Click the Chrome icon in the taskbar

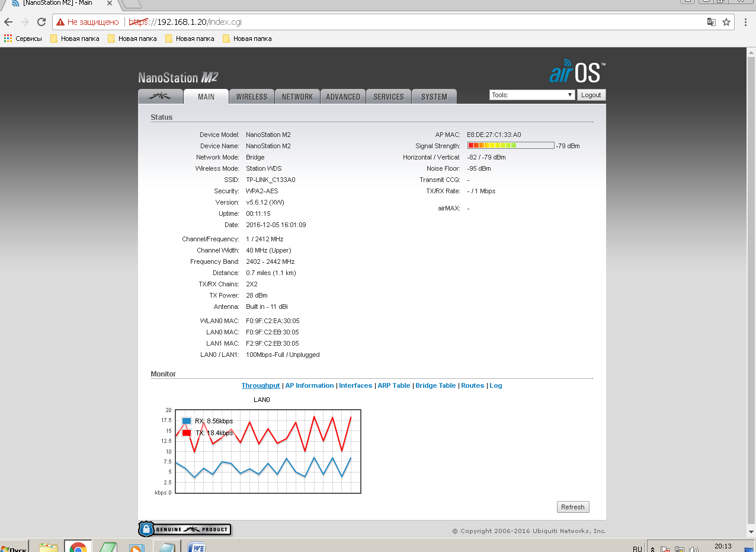(78, 547)
